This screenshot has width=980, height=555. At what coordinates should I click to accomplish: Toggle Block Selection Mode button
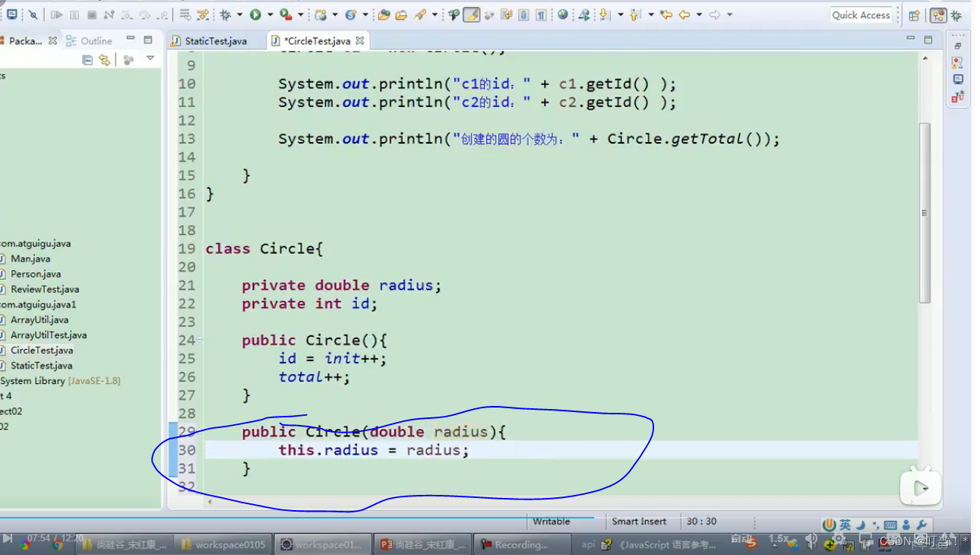(x=524, y=14)
